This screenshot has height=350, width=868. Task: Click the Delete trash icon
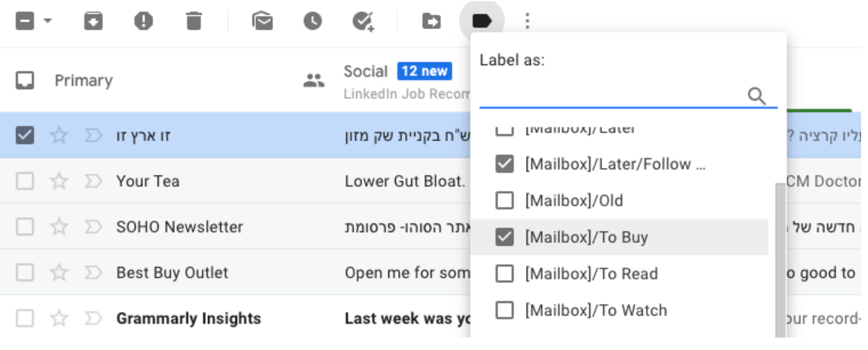click(x=194, y=22)
